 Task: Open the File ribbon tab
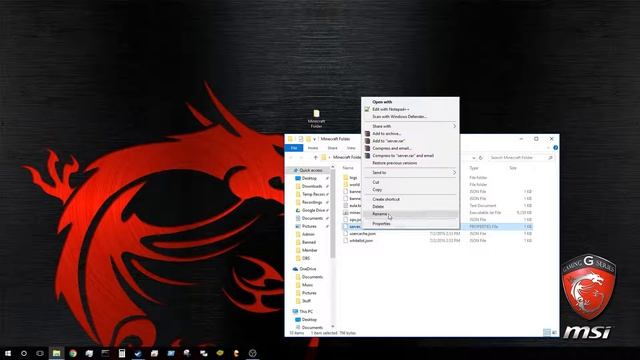[x=294, y=148]
